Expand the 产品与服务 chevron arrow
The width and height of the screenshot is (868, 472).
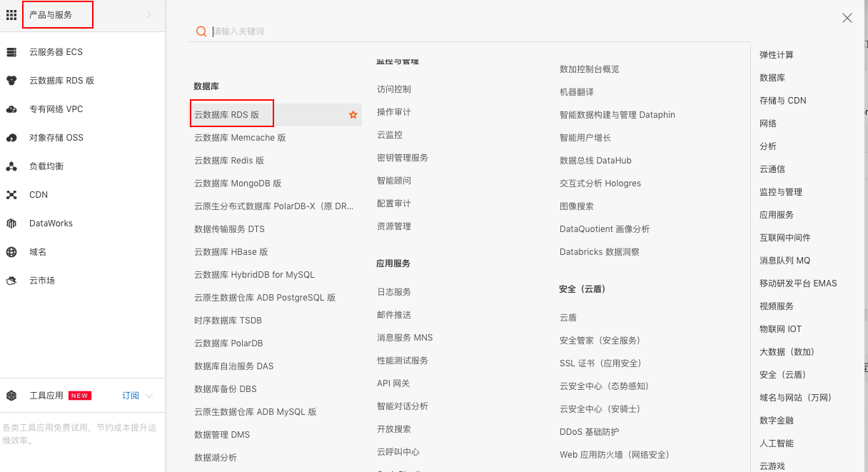pyautogui.click(x=148, y=15)
